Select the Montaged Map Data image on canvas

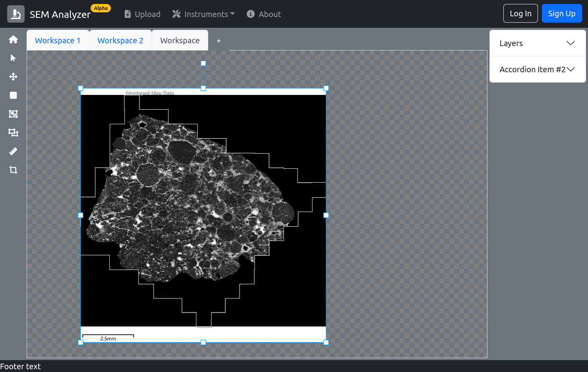(203, 214)
